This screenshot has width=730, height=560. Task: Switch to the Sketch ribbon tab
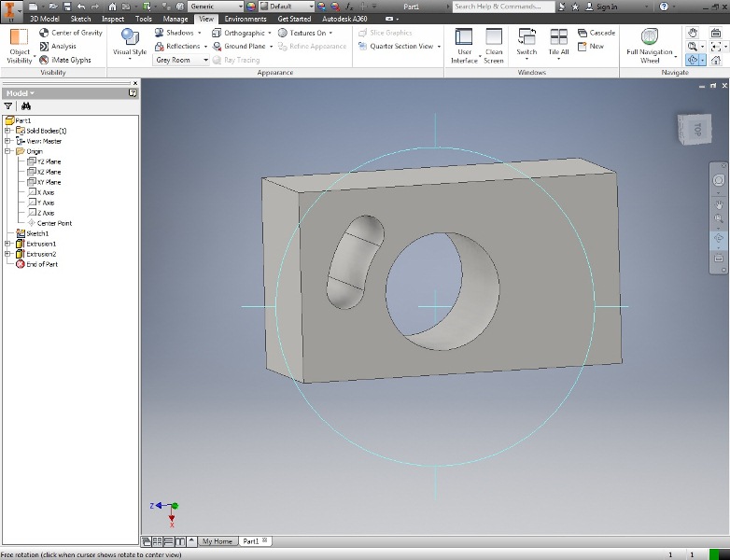click(x=80, y=19)
